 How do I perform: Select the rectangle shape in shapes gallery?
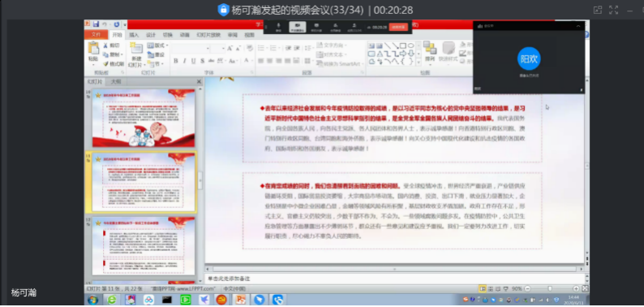[x=403, y=45]
